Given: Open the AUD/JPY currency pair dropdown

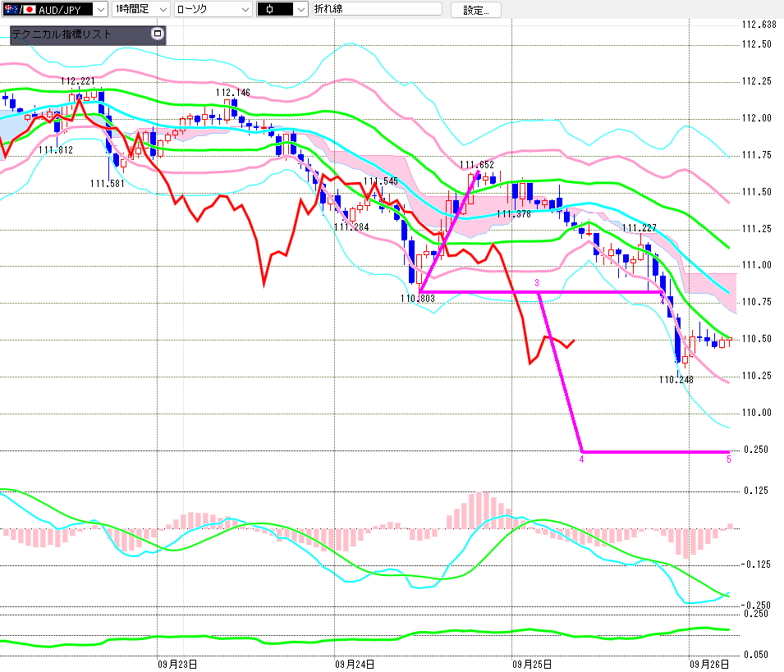Looking at the screenshot, I should (55, 9).
